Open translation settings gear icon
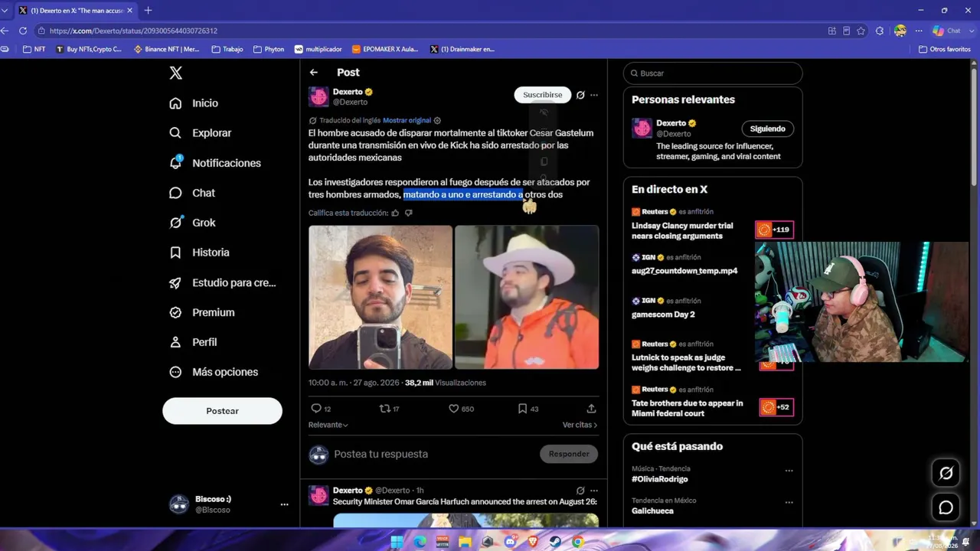 437,120
